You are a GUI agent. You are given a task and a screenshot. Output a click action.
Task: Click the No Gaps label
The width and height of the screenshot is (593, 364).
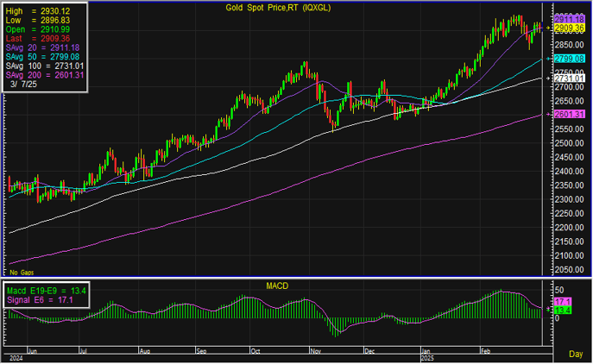tap(21, 272)
